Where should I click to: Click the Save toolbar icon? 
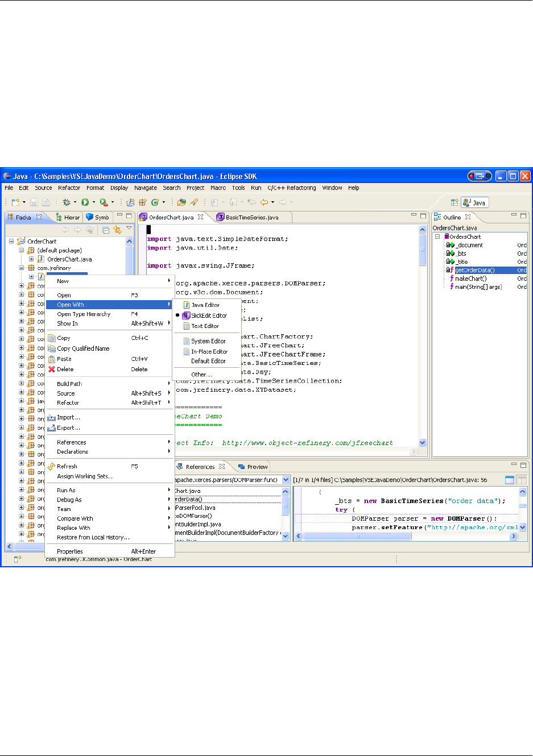(x=34, y=202)
